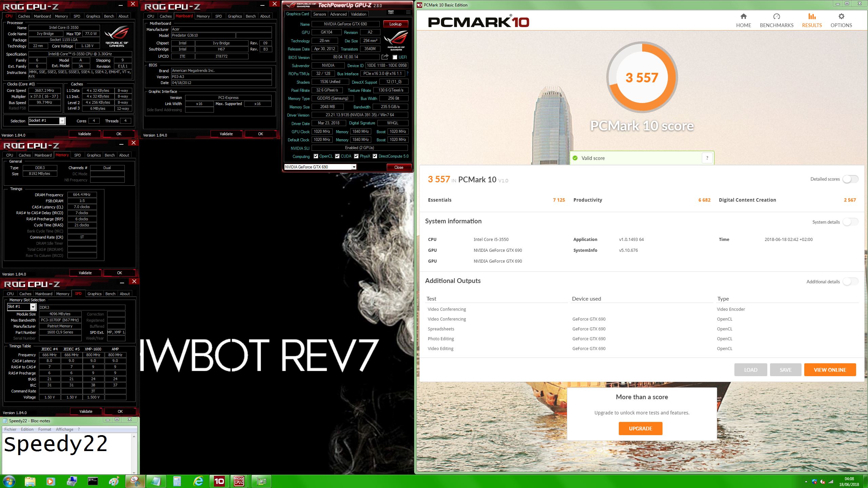The width and height of the screenshot is (868, 488).
Task: Enable the Detailed scores toggle
Action: [x=850, y=179]
